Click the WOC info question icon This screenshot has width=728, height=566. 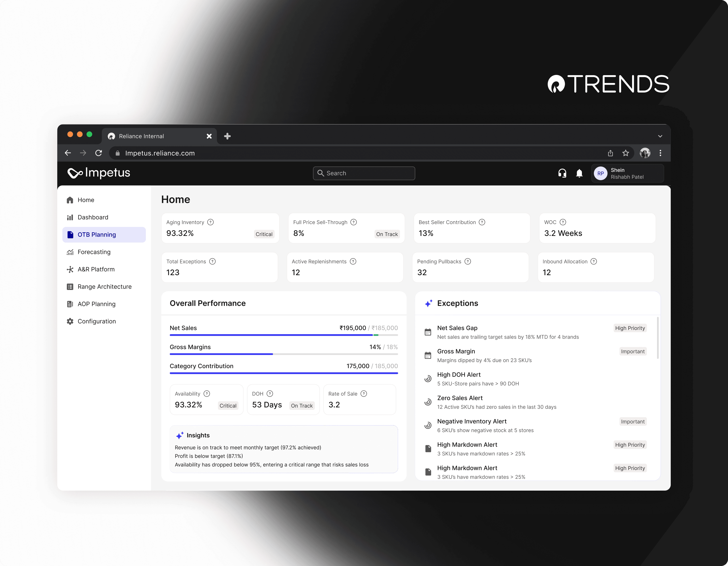[563, 222]
